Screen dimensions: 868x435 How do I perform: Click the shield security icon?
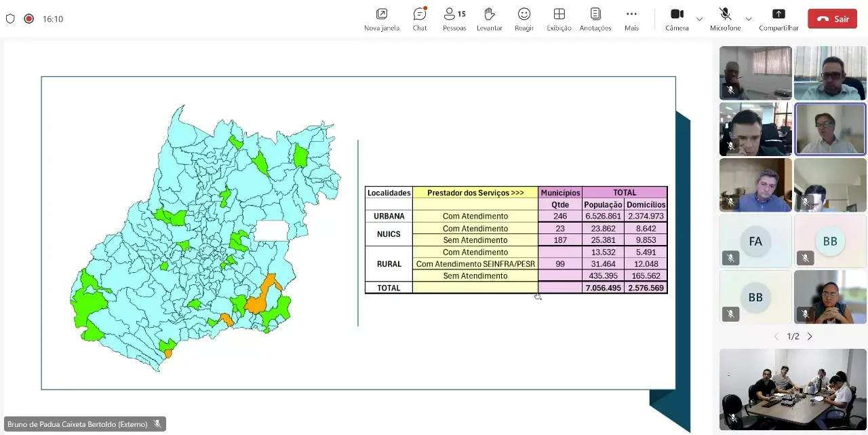point(10,19)
